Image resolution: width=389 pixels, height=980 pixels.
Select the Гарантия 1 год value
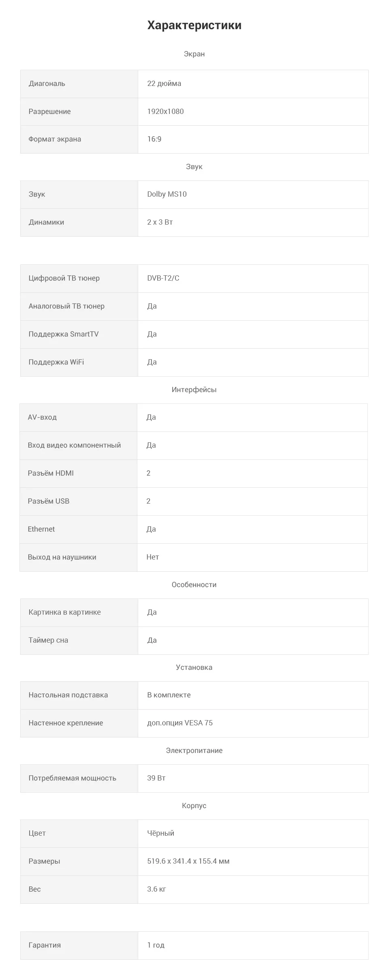tap(156, 945)
